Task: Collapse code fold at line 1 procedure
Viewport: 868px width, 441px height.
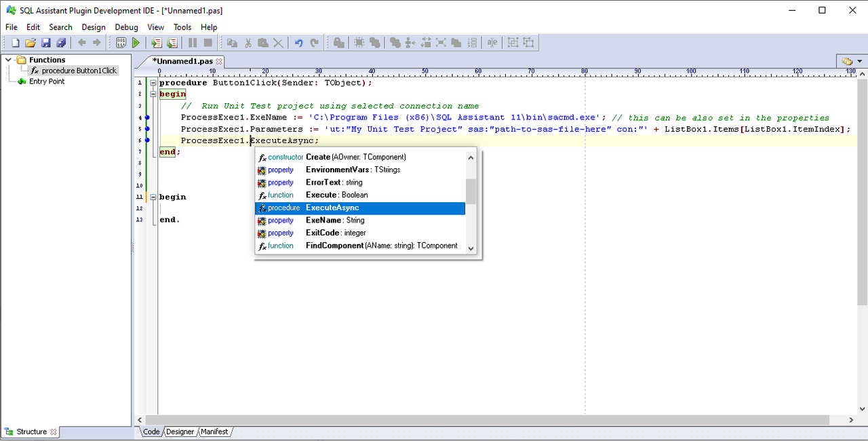Action: click(153, 83)
